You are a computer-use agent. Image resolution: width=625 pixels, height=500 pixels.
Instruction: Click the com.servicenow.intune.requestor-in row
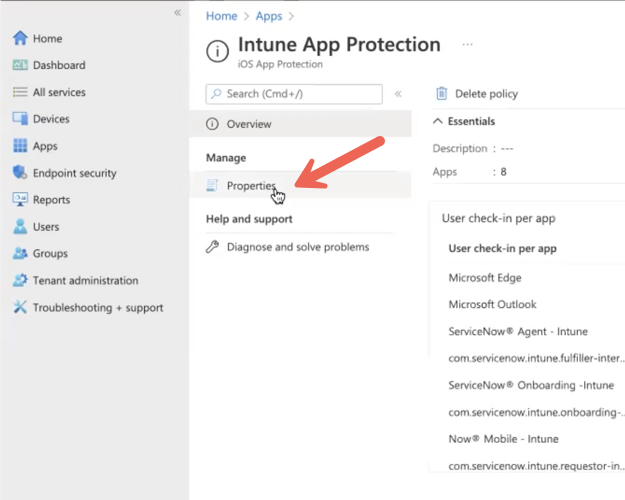pyautogui.click(x=537, y=466)
